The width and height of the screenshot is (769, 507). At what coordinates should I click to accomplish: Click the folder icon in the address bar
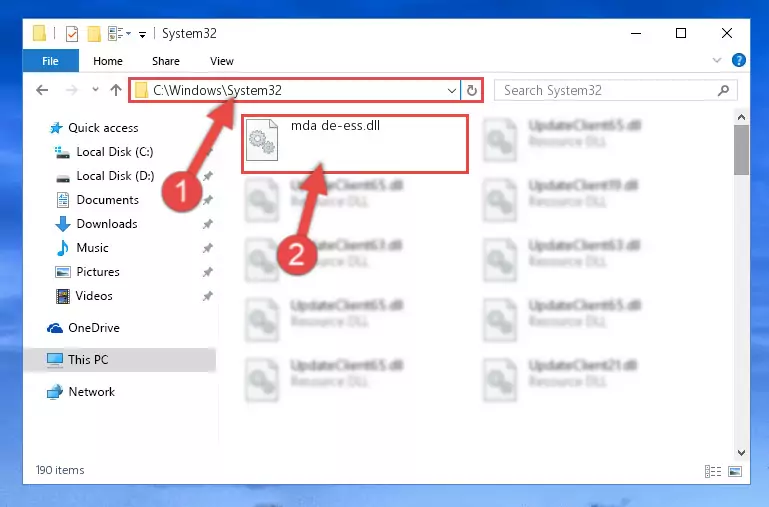click(x=141, y=90)
